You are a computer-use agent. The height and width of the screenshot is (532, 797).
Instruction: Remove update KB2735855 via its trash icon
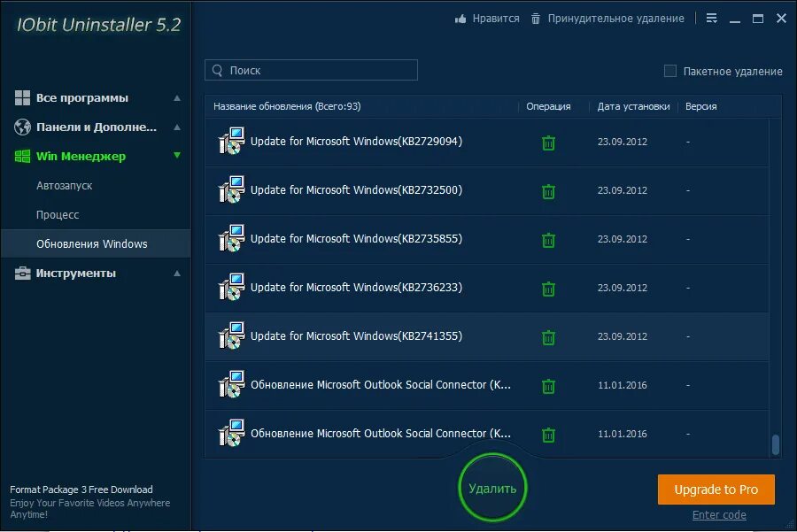pos(548,240)
